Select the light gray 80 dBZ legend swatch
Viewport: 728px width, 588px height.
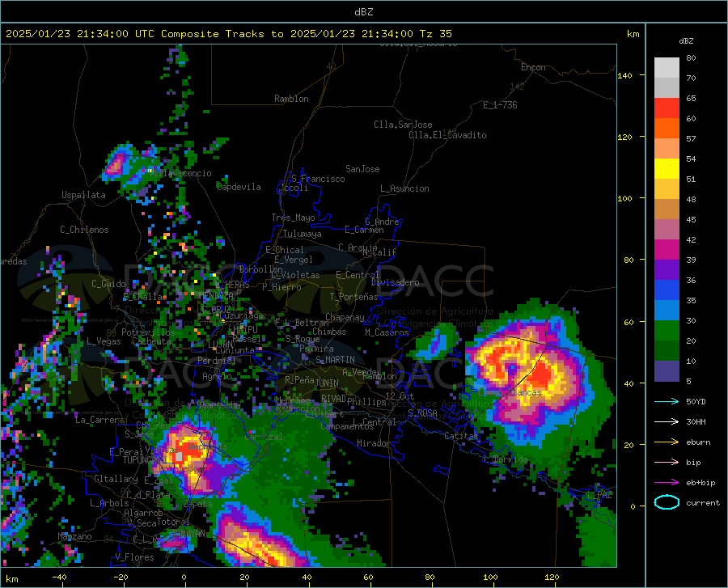point(667,67)
